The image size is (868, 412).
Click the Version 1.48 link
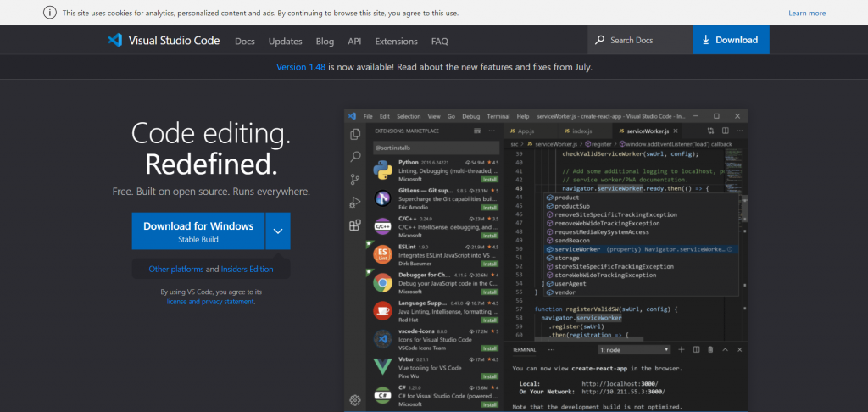pos(299,67)
